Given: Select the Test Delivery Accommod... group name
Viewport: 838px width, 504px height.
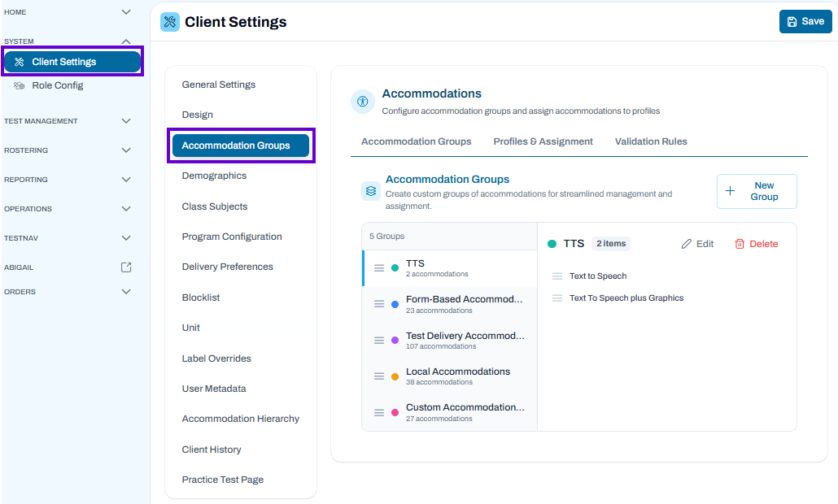Looking at the screenshot, I should [x=465, y=336].
